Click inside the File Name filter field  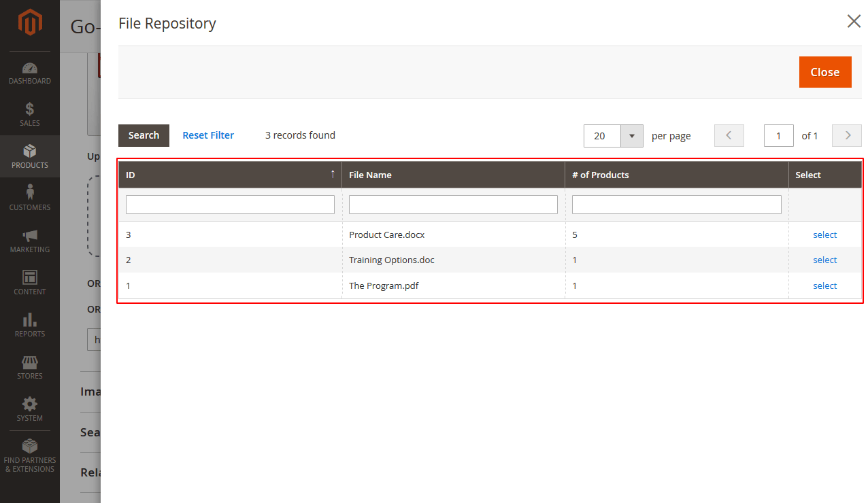pos(453,204)
